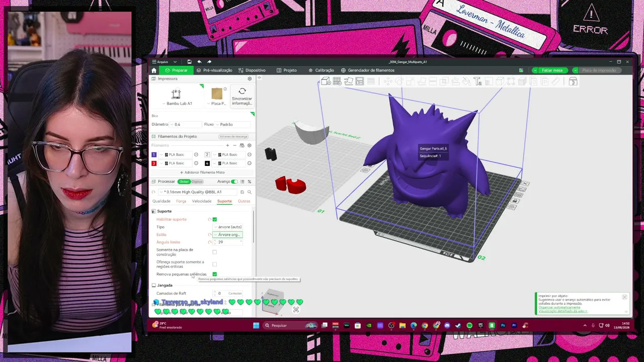Click Adicionar Filamento Misto
Viewport: 644px width, 362px height.
point(202,172)
